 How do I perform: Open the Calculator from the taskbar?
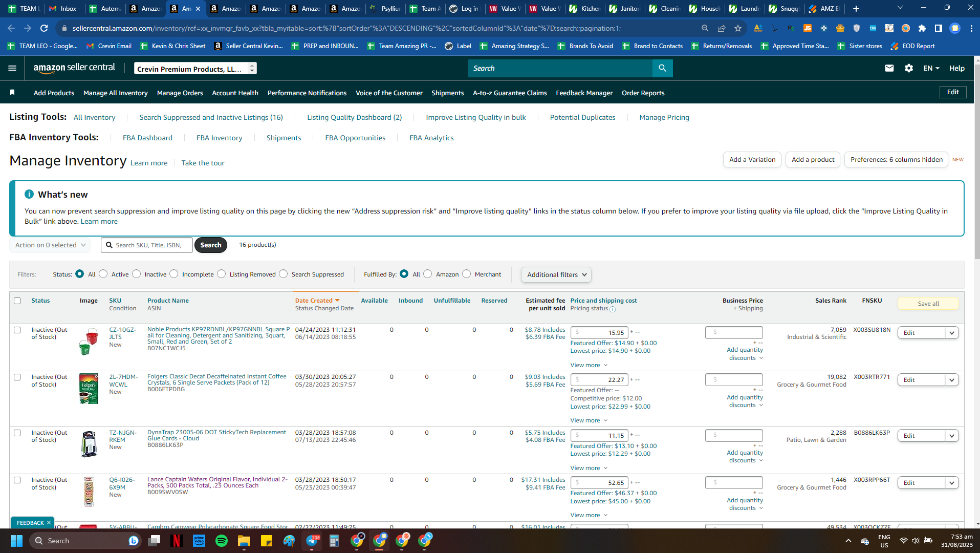334,541
